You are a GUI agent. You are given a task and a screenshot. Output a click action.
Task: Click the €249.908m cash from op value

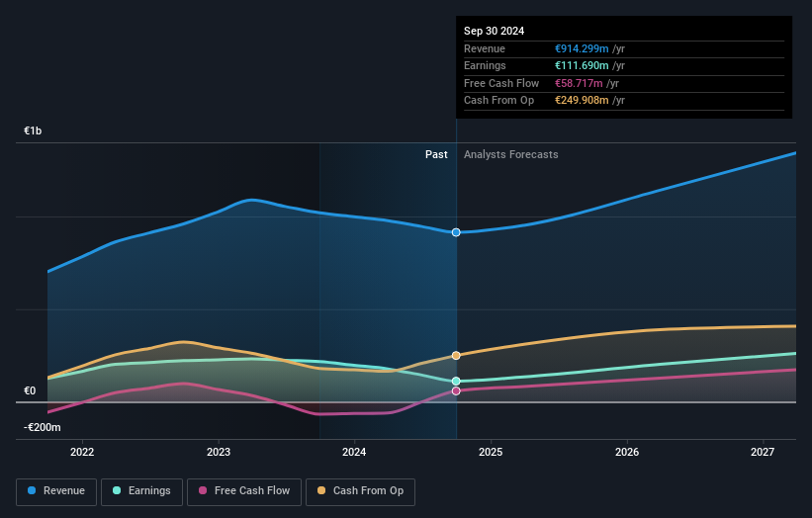(x=582, y=101)
